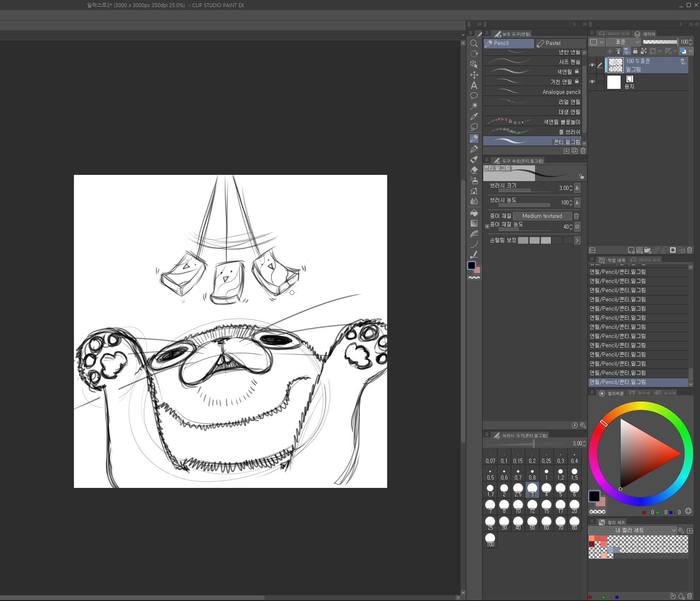
Task: Select the 밑그림 layer thumbnail
Action: click(x=615, y=65)
